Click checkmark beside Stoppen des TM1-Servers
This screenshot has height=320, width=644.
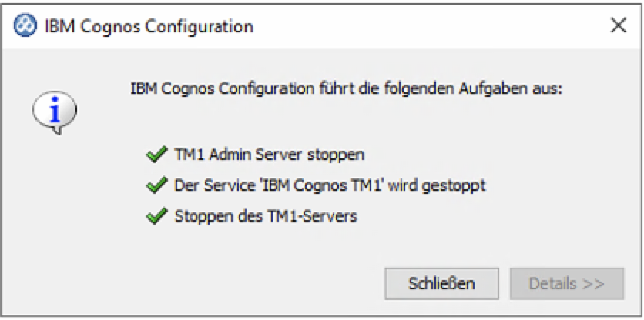point(156,216)
